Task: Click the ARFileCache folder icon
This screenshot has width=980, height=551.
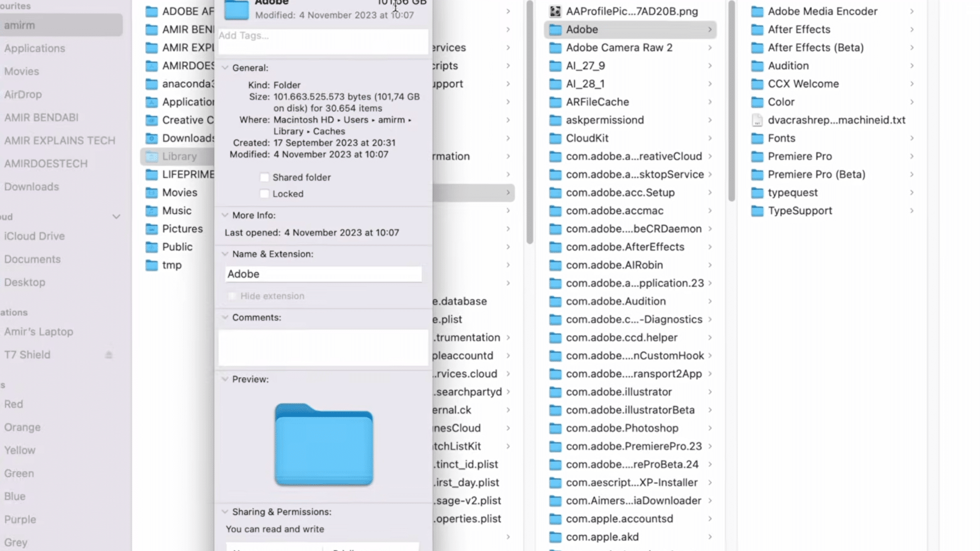Action: coord(555,102)
